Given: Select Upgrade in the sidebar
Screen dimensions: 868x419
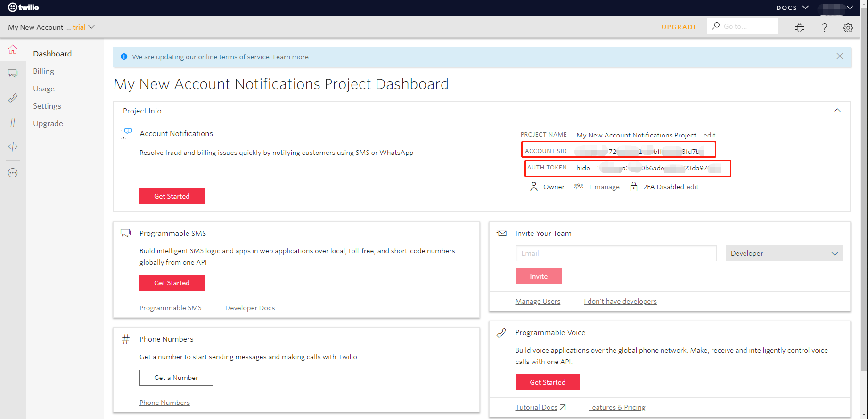Looking at the screenshot, I should pyautogui.click(x=48, y=123).
